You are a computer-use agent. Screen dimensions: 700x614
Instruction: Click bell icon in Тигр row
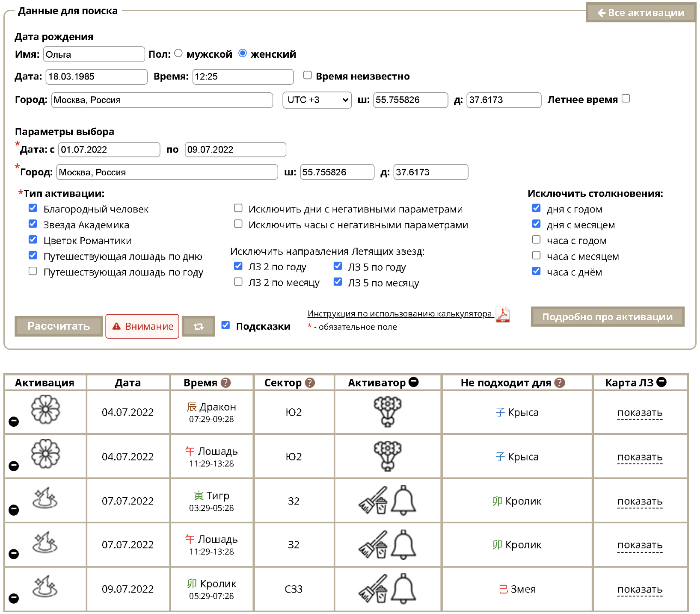click(x=403, y=500)
